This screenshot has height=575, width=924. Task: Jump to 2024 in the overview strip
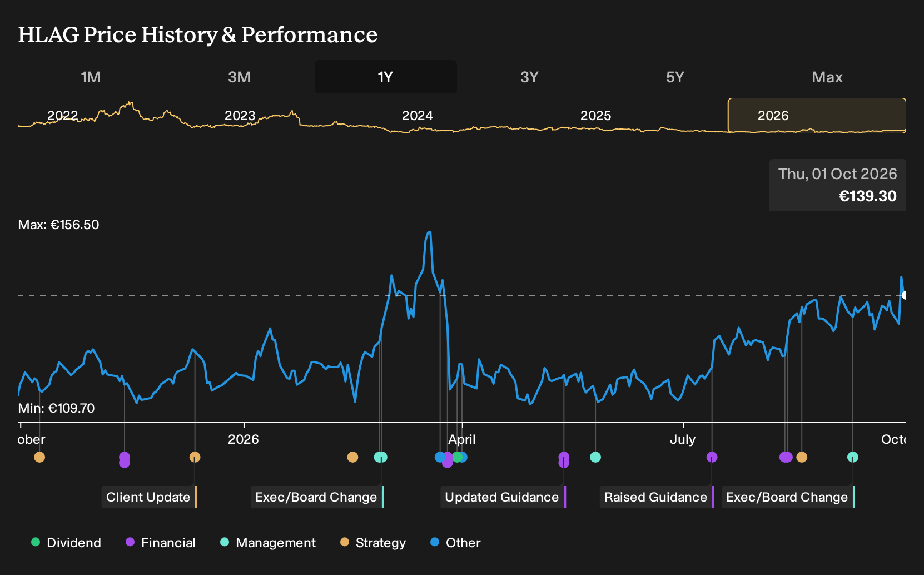point(418,116)
